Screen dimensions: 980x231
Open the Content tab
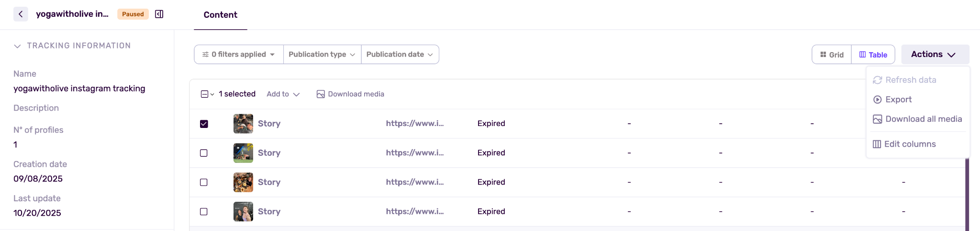point(220,15)
